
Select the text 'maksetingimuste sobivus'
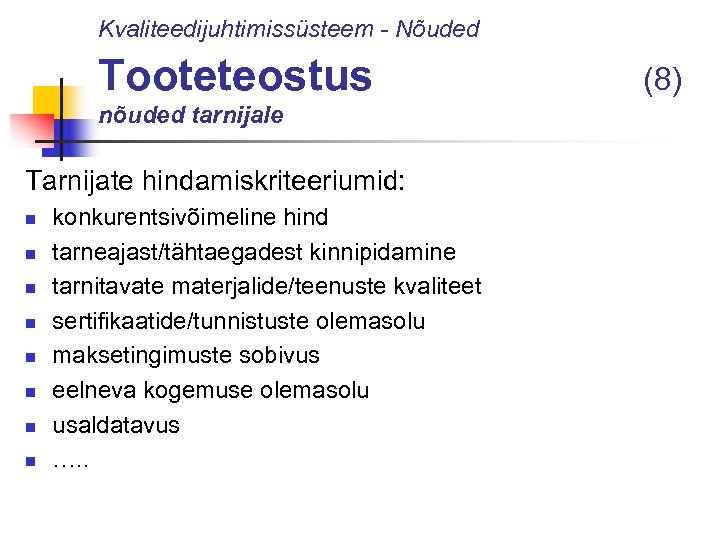coord(186,356)
